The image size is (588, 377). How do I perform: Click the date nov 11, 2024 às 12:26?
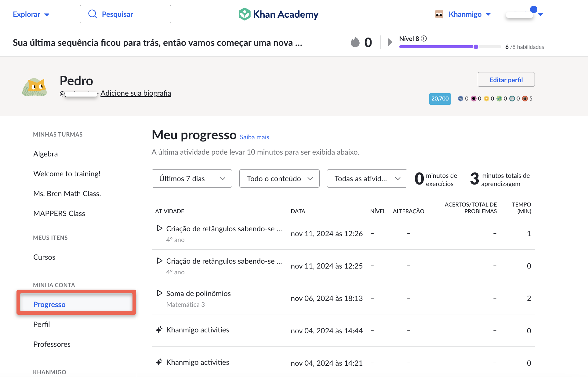(327, 233)
